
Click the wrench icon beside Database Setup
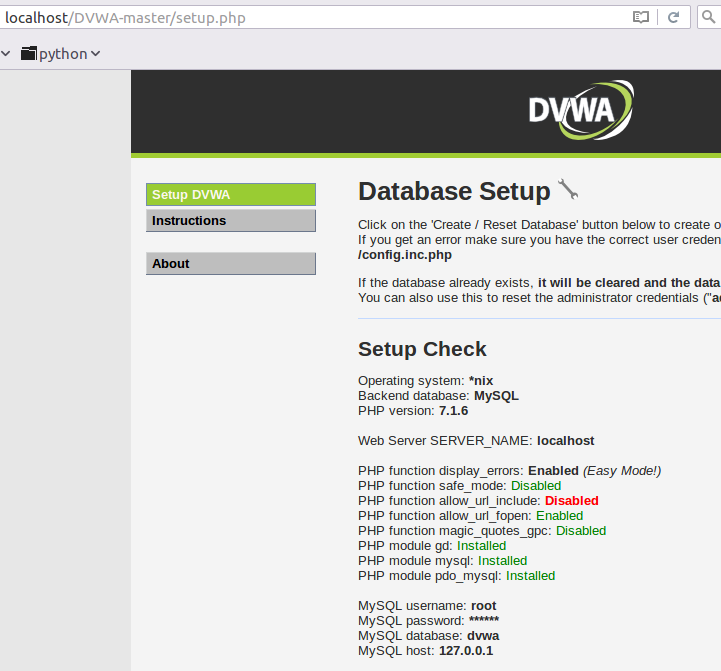[568, 189]
